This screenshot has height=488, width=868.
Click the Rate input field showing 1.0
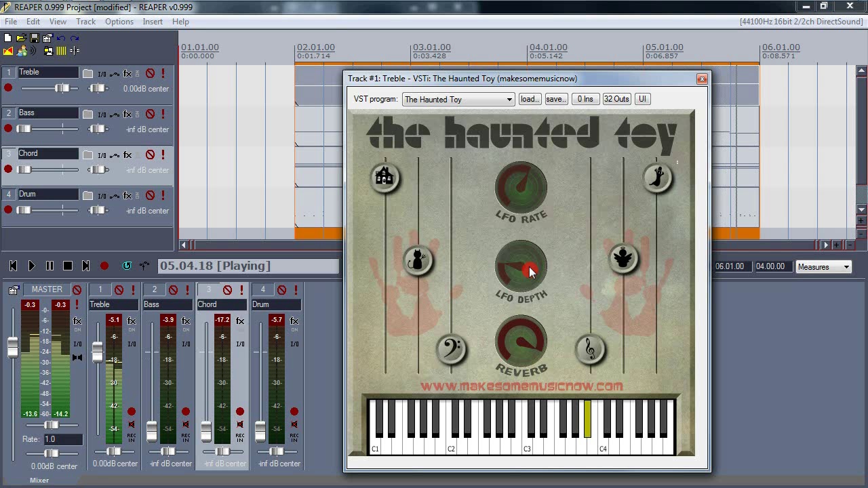(x=62, y=439)
